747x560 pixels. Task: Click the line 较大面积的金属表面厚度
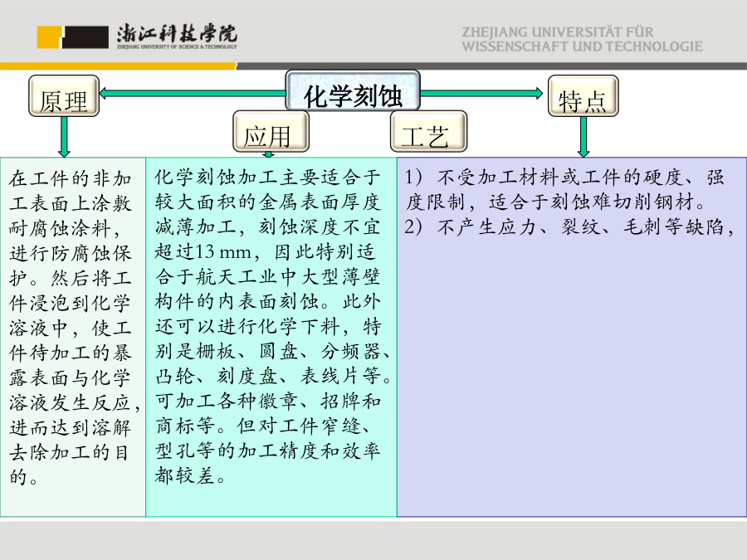pyautogui.click(x=268, y=202)
